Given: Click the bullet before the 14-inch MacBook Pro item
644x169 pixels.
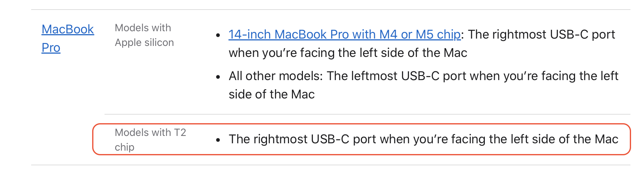Looking at the screenshot, I should (218, 35).
